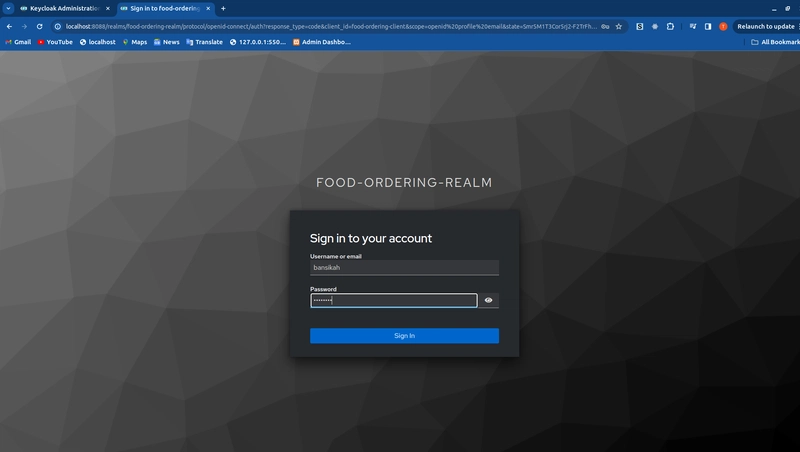The width and height of the screenshot is (800, 452).
Task: Click the Sign in to your account heading
Action: point(371,238)
